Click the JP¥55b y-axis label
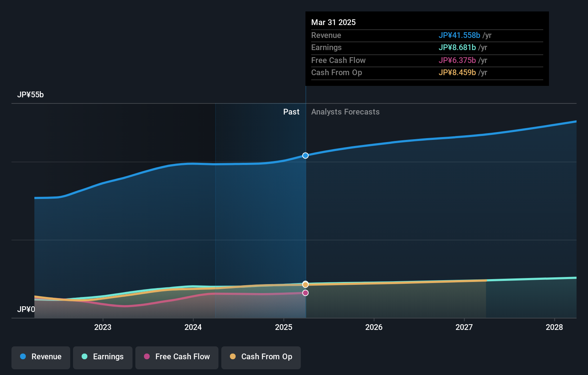Image resolution: width=588 pixels, height=375 pixels. coord(30,94)
